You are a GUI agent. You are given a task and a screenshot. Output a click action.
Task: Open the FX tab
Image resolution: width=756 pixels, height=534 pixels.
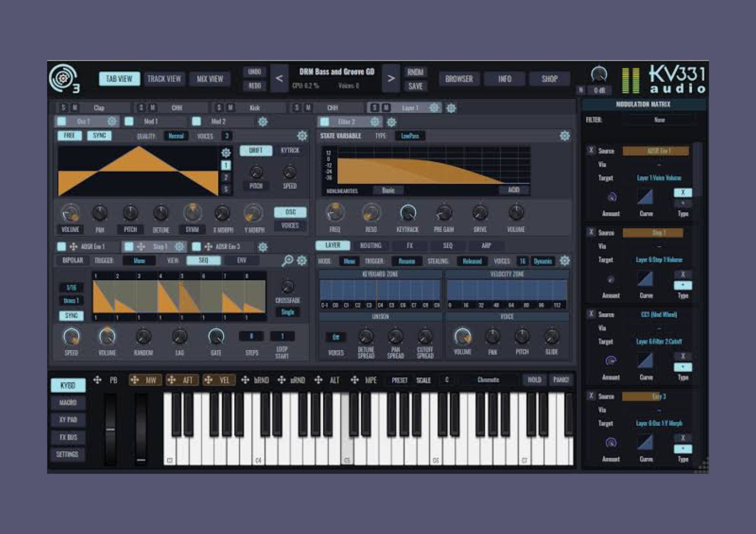[410, 245]
